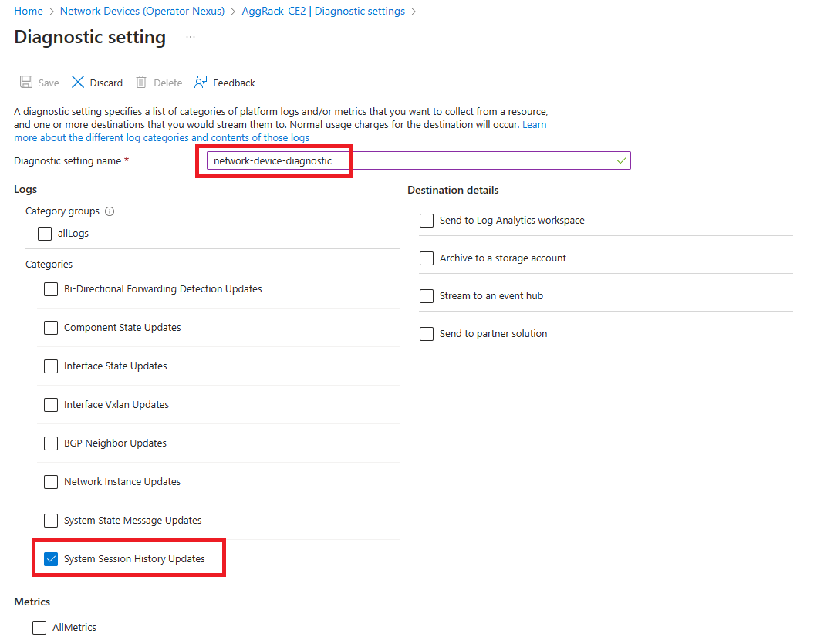The width and height of the screenshot is (817, 644).
Task: Enable Interface State Updates checkbox
Action: (51, 366)
